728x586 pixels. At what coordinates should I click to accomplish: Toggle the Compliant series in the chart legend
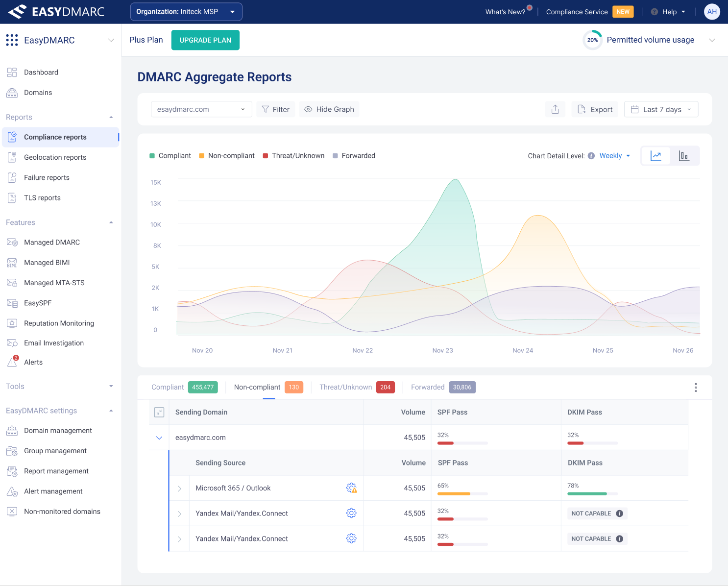coord(170,156)
